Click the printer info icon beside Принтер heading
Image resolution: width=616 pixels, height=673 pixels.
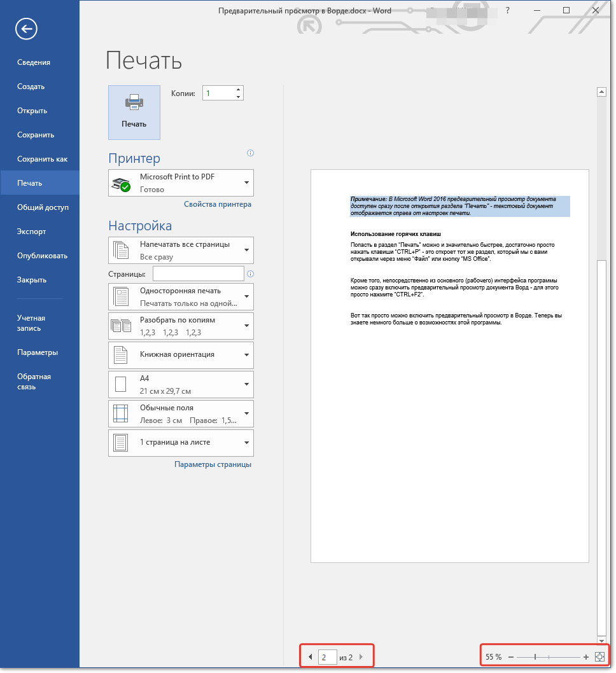pyautogui.click(x=250, y=153)
